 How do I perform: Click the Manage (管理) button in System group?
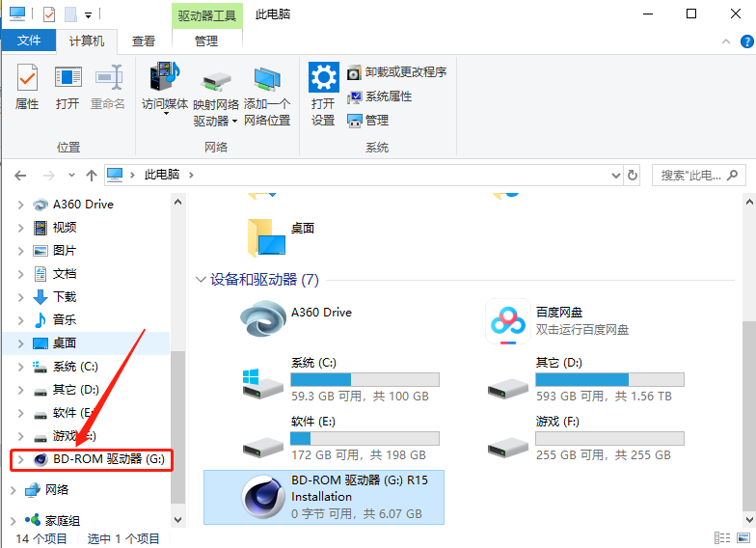pyautogui.click(x=368, y=120)
